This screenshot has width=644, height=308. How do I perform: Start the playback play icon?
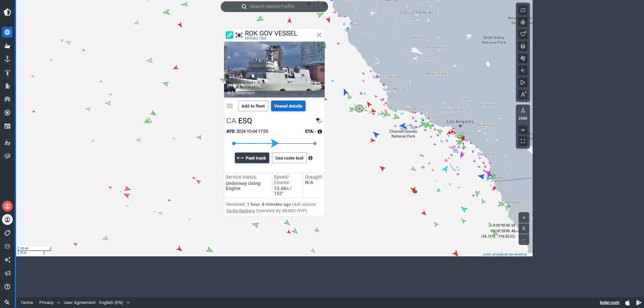(x=523, y=82)
